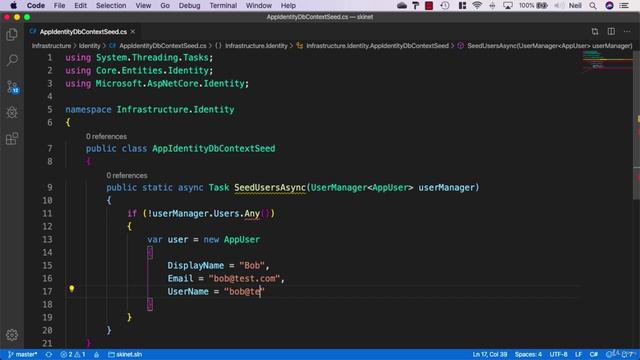Open the Help menu
The width and height of the screenshot is (640, 360).
point(288,5)
